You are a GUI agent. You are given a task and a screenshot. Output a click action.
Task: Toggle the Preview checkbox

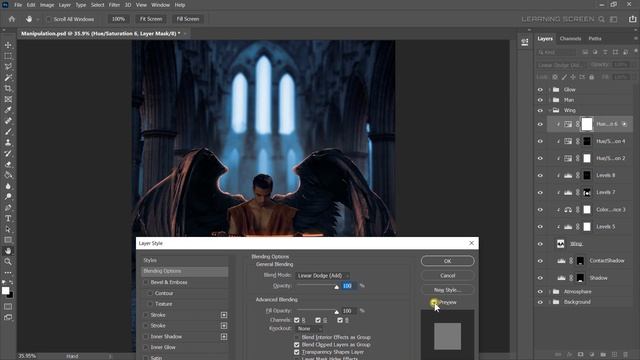433,302
